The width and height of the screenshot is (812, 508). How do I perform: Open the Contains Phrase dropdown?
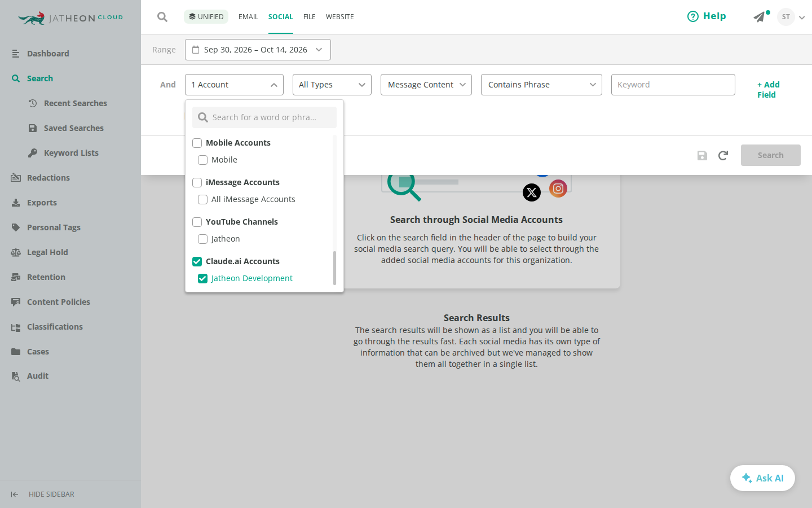click(541, 85)
